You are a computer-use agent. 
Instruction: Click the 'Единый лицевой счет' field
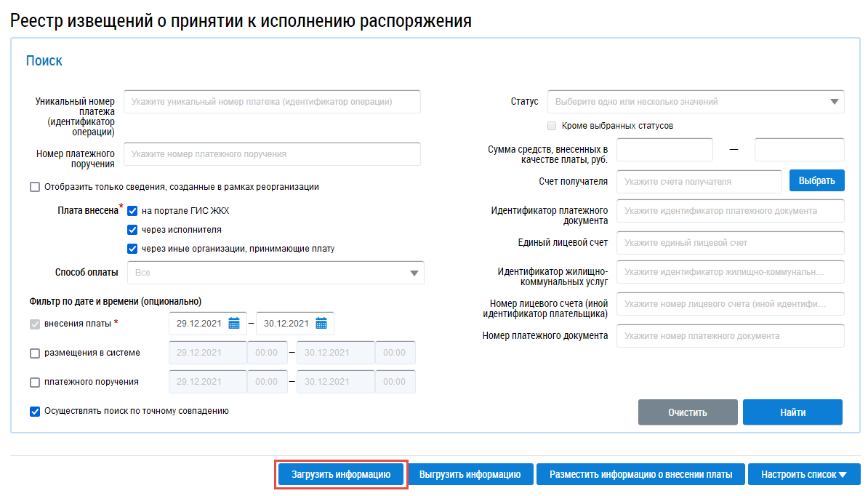point(730,243)
